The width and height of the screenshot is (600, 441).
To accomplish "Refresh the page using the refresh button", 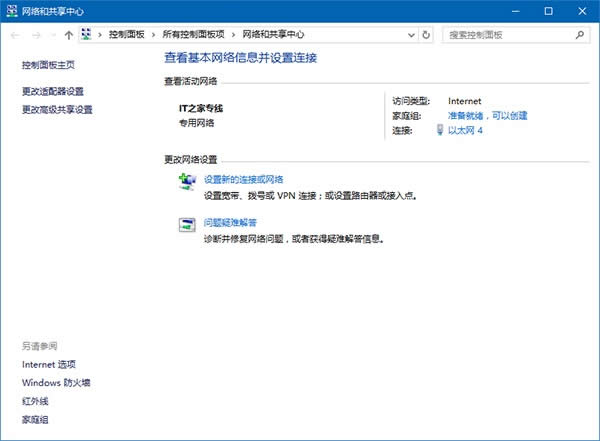I will (427, 34).
